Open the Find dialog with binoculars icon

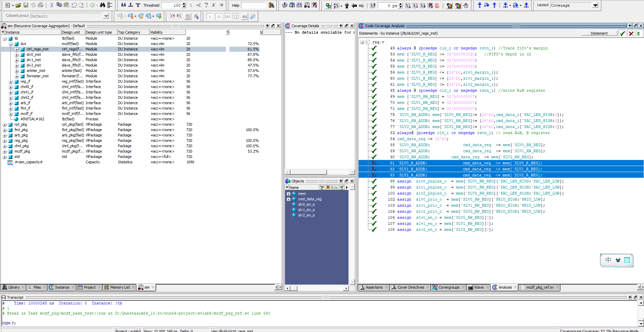(102, 5)
